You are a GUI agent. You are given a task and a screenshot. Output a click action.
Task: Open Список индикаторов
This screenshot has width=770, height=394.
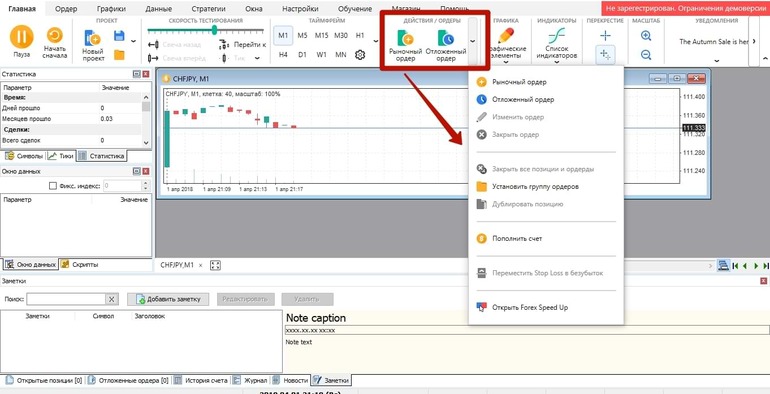[x=556, y=43]
